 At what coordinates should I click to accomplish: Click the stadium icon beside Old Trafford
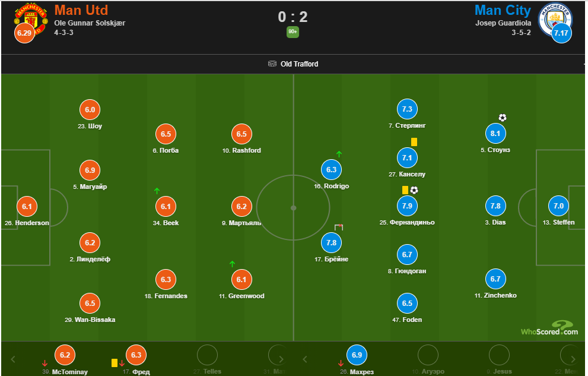click(x=272, y=64)
